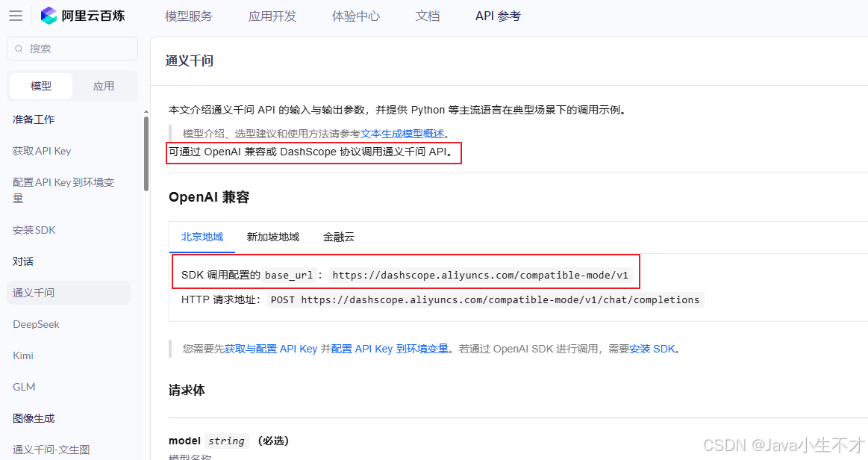The image size is (868, 460).
Task: Click the 请求体 heading
Action: pyautogui.click(x=187, y=391)
